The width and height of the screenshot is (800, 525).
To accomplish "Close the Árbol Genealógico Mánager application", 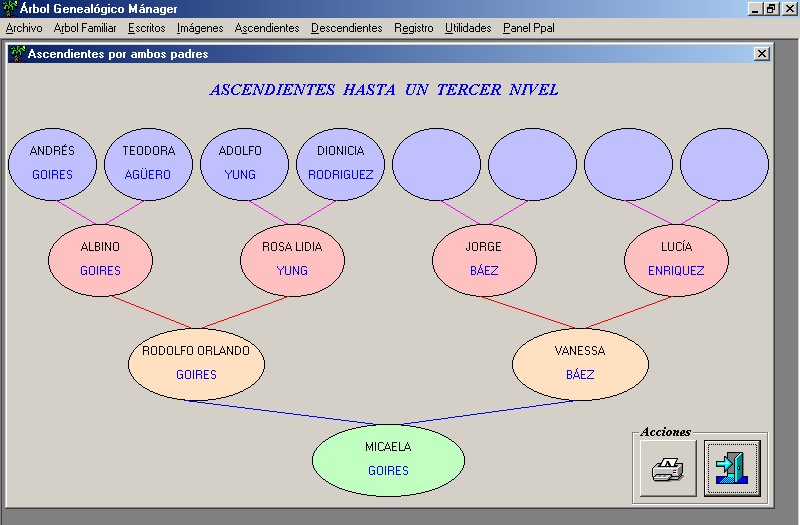I will (789, 9).
